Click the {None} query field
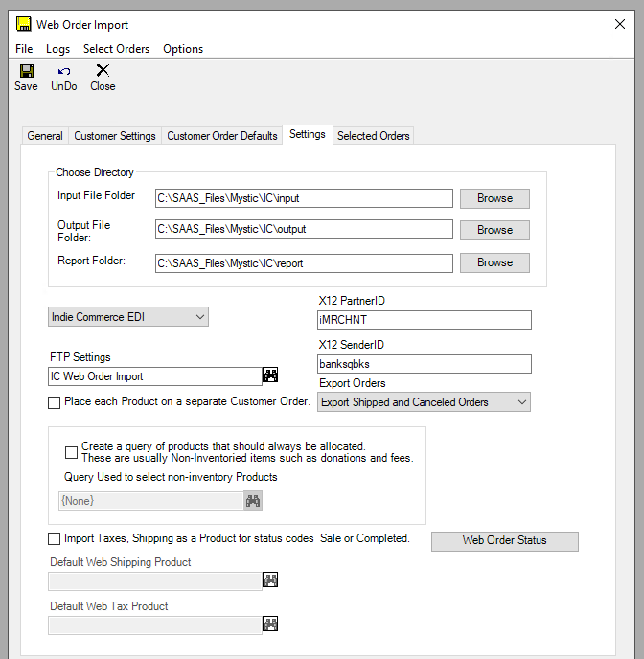 (150, 501)
